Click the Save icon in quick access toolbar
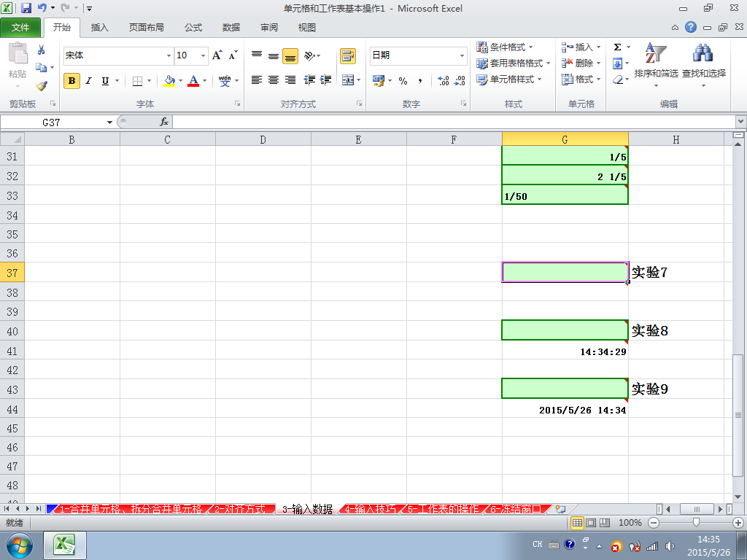This screenshot has width=747, height=560. (x=26, y=8)
